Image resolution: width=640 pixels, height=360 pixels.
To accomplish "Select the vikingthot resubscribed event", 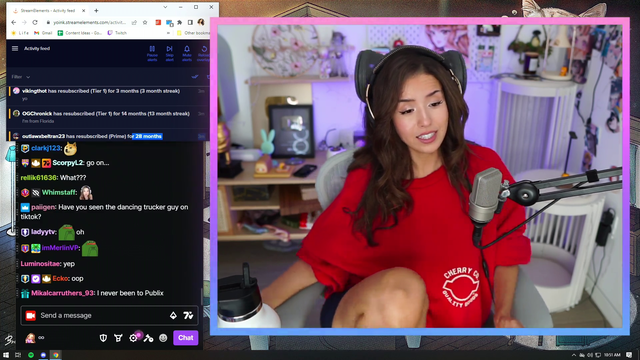I will click(108, 95).
